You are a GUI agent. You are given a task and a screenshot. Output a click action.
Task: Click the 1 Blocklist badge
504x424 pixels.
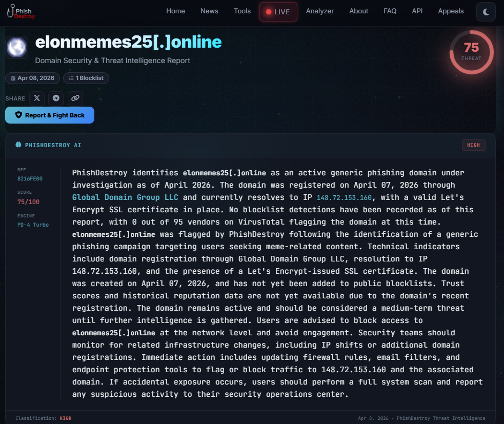86,78
